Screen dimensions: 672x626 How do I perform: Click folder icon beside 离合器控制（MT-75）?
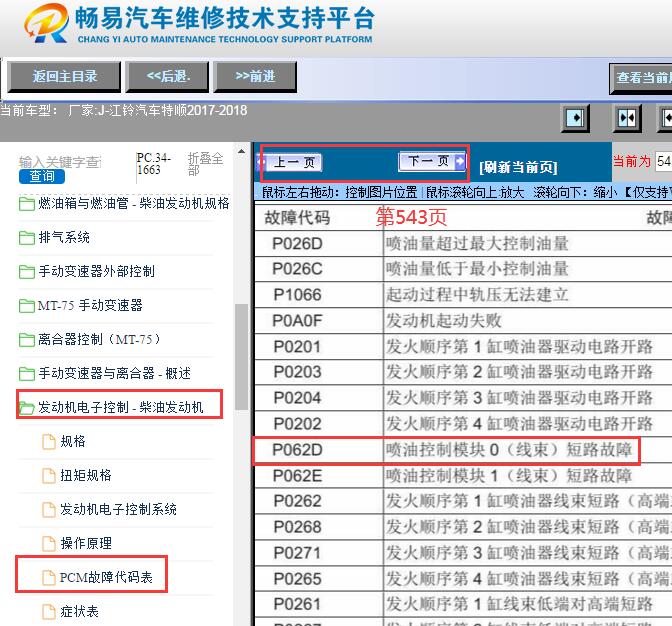click(27, 339)
